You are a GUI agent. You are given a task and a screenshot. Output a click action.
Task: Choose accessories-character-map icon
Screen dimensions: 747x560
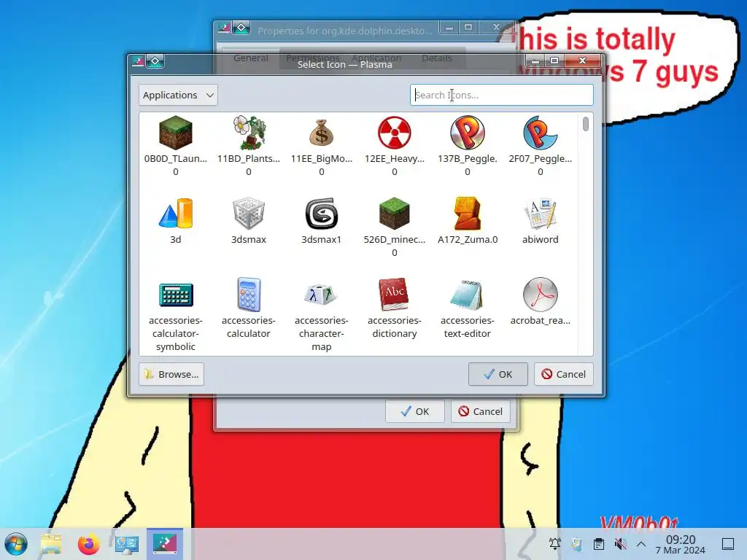click(x=322, y=295)
